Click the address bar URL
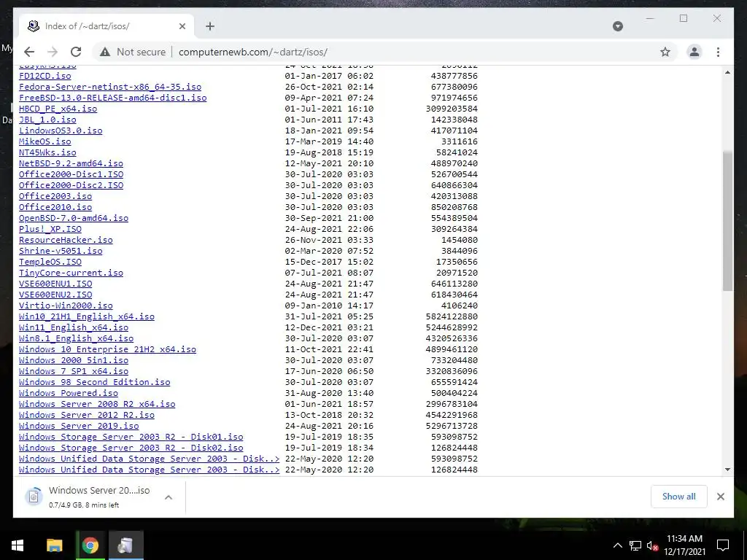747x560 pixels. 253,52
